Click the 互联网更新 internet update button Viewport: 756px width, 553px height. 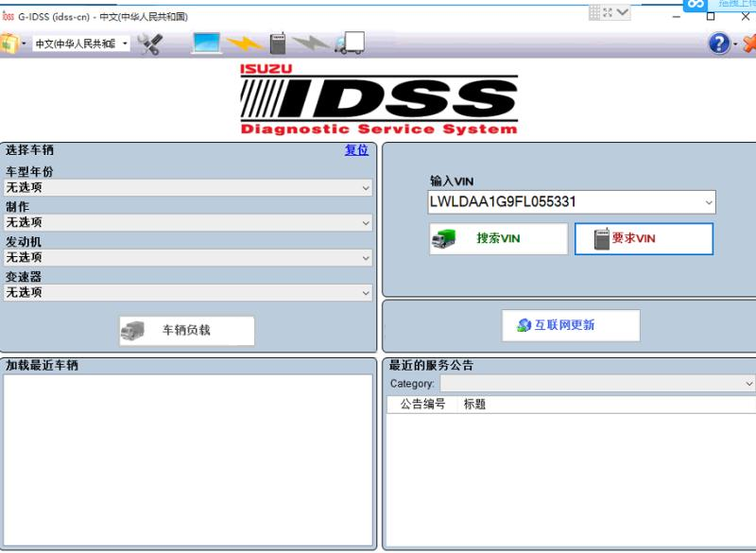(x=571, y=325)
